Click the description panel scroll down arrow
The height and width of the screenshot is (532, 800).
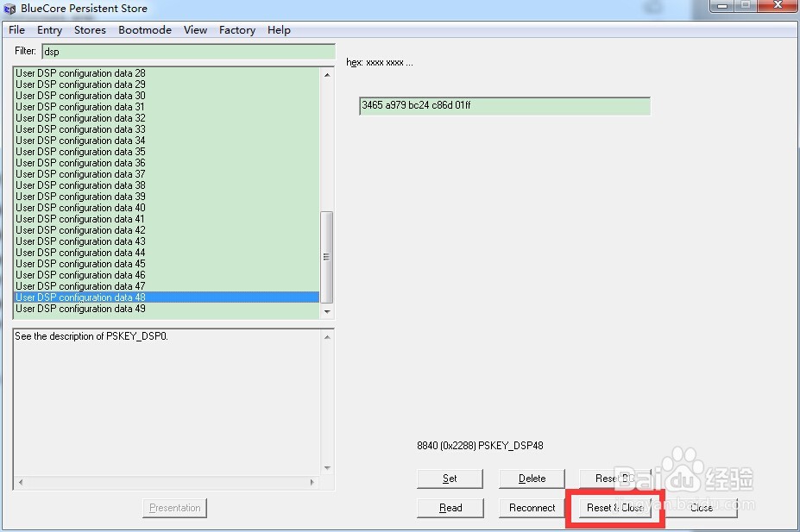click(327, 468)
